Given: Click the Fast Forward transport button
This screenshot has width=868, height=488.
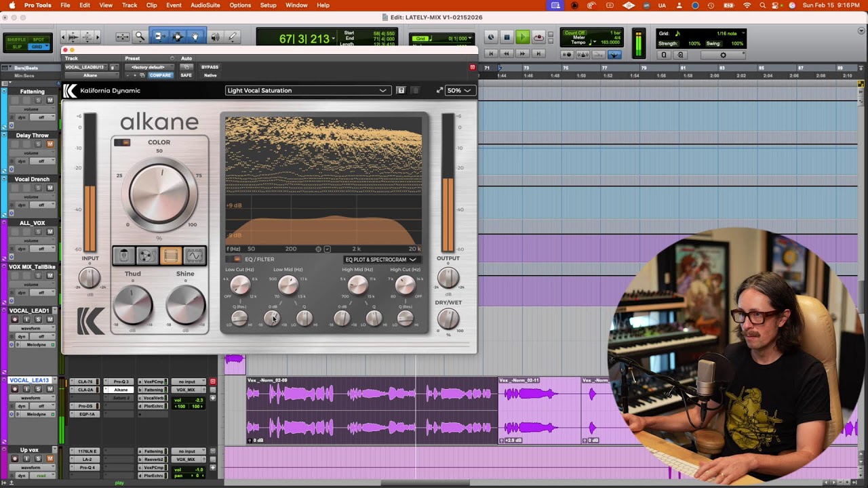Looking at the screenshot, I should pyautogui.click(x=522, y=54).
